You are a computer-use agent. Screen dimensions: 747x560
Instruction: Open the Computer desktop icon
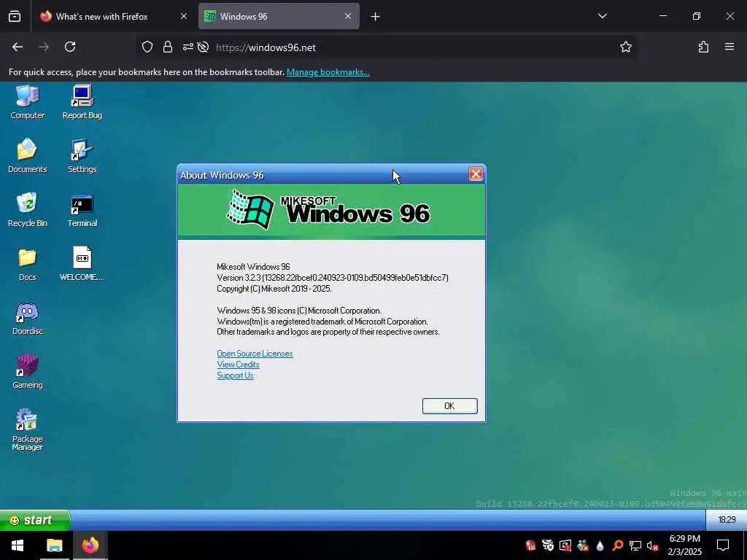pos(27,102)
